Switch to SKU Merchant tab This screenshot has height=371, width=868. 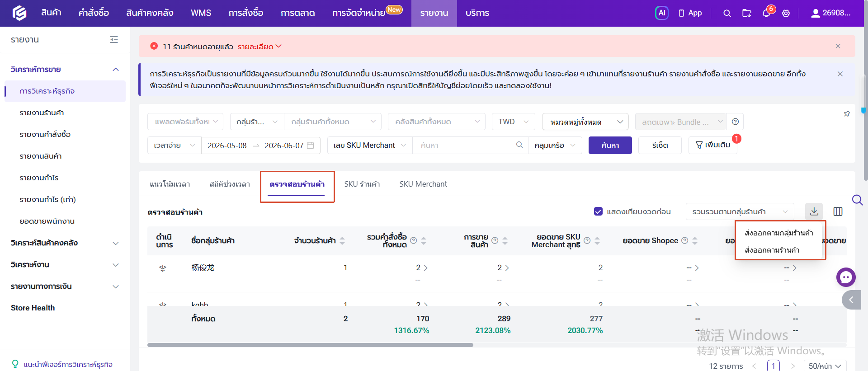(423, 184)
